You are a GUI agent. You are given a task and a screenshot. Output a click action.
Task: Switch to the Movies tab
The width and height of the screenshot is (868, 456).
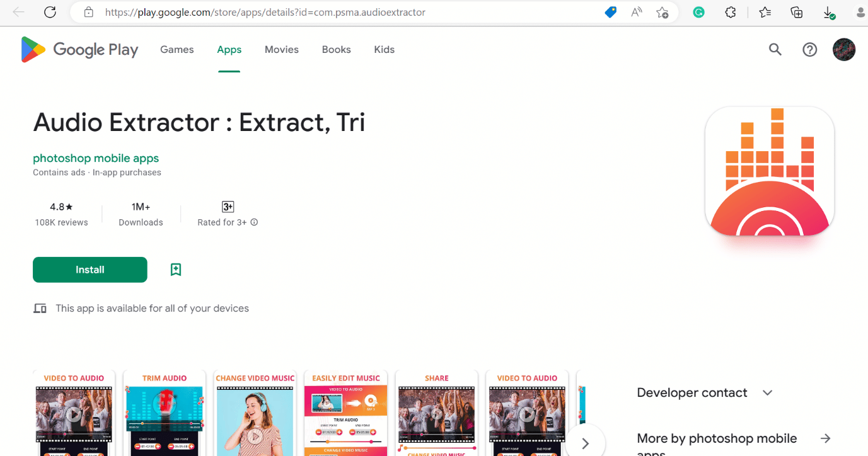click(x=282, y=50)
